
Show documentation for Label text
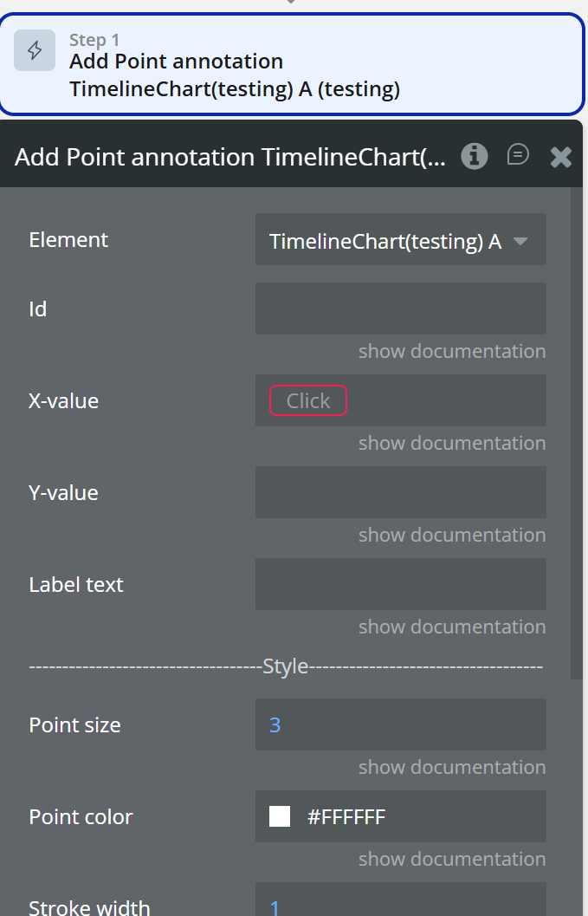point(452,627)
